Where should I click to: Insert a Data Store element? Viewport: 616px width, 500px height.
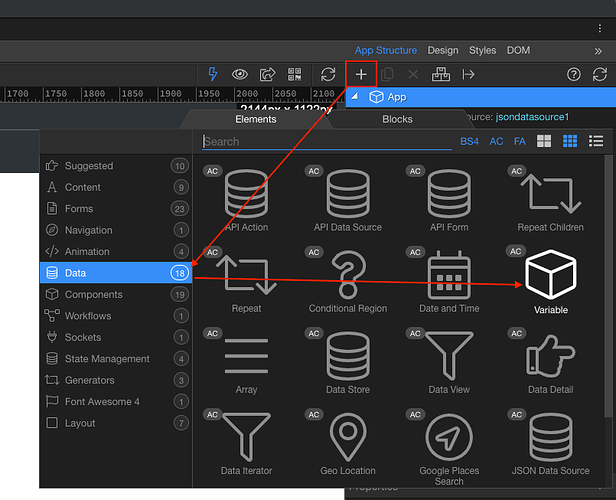point(348,362)
